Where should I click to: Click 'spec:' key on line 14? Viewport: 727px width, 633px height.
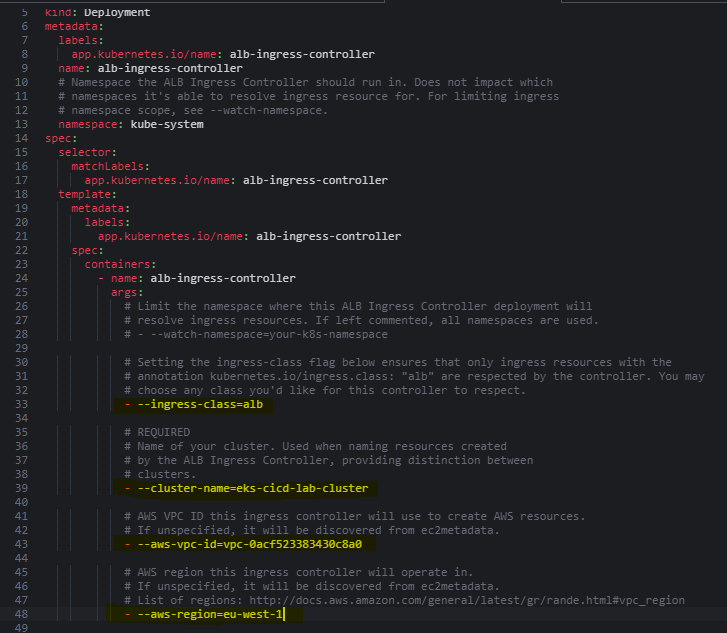pyautogui.click(x=61, y=138)
